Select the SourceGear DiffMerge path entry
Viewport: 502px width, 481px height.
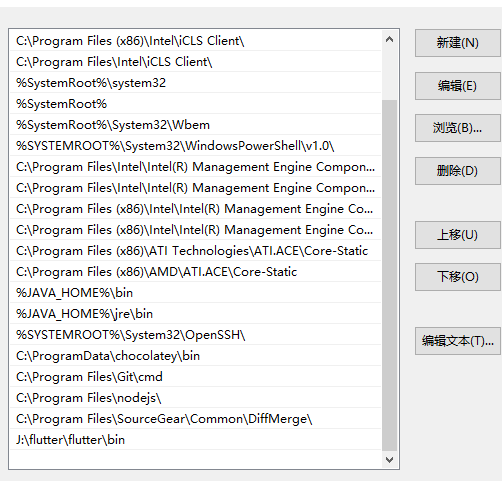[x=195, y=419]
